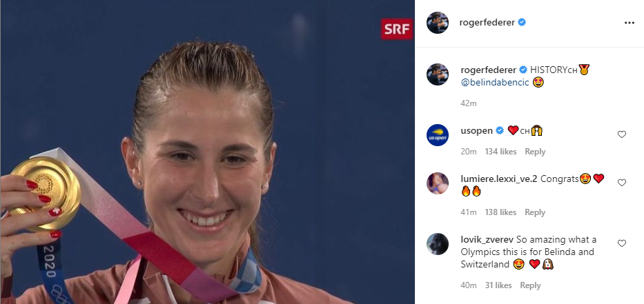The height and width of the screenshot is (304, 644).
Task: Click the blue verified badge in the post header
Action: (522, 23)
